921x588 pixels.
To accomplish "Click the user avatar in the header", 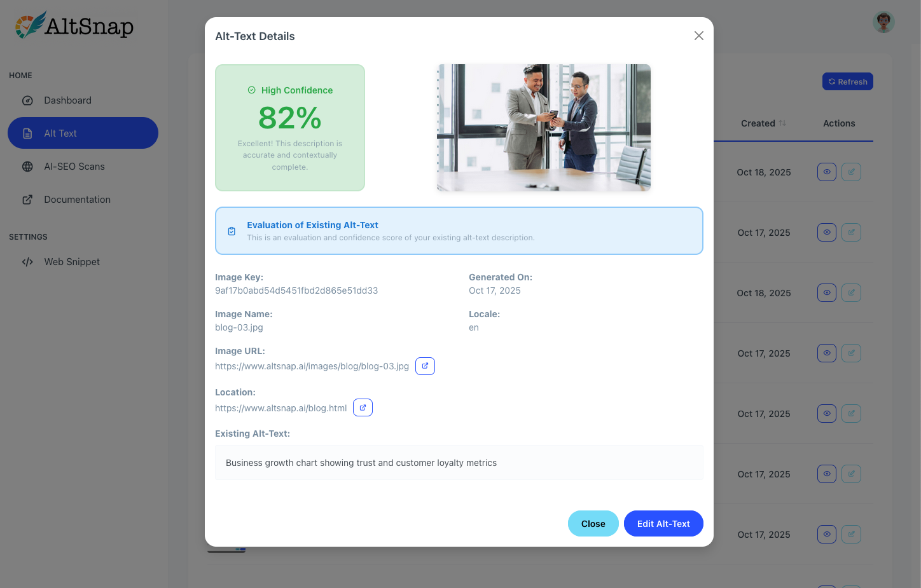I will tap(883, 21).
